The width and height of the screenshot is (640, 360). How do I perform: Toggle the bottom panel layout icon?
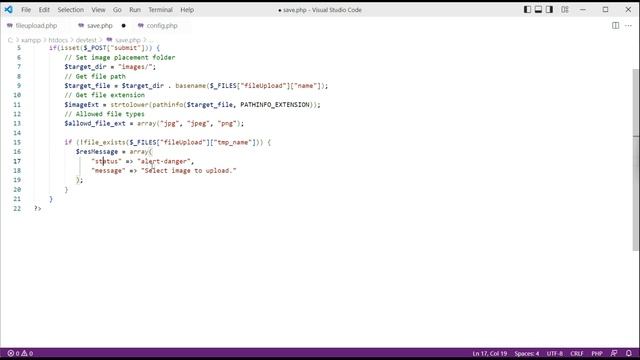pyautogui.click(x=538, y=9)
